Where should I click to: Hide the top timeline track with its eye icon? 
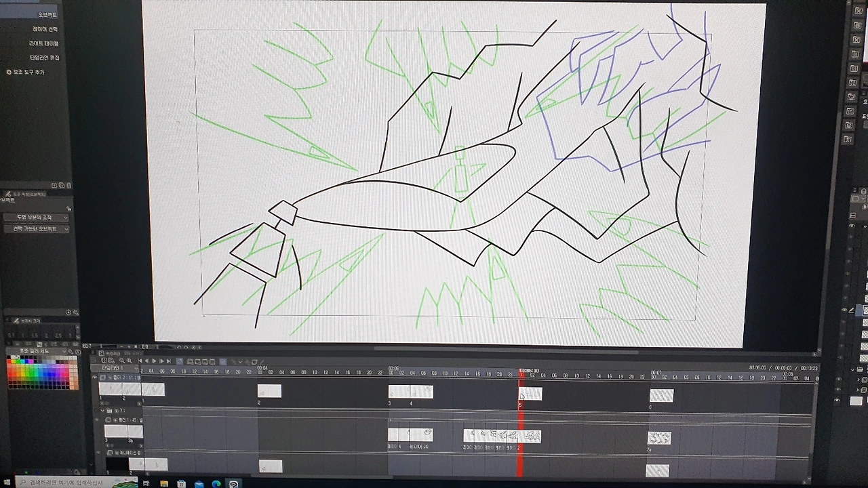pos(94,378)
